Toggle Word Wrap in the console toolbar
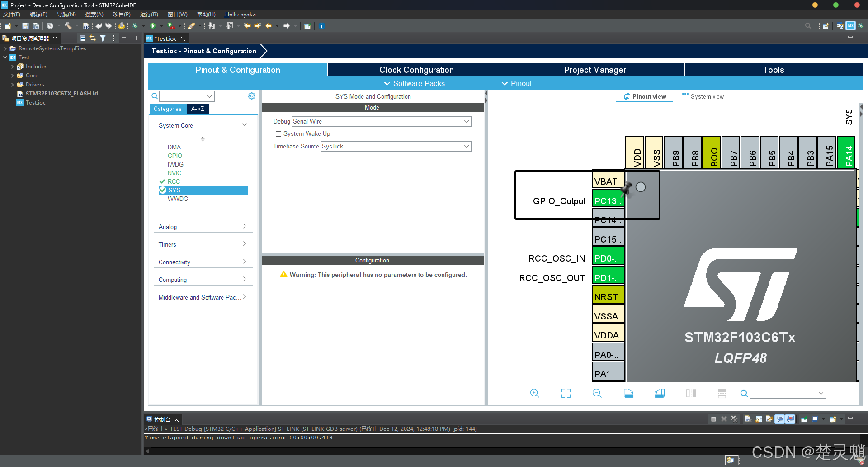The height and width of the screenshot is (467, 868). [769, 419]
